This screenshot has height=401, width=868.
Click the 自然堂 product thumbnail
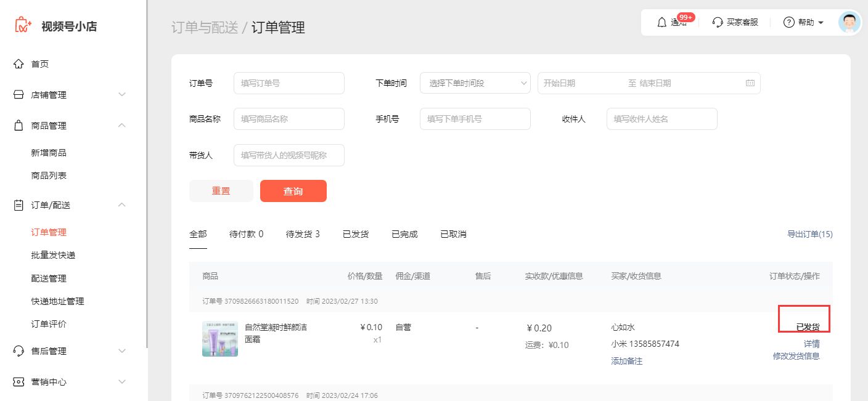click(x=220, y=339)
